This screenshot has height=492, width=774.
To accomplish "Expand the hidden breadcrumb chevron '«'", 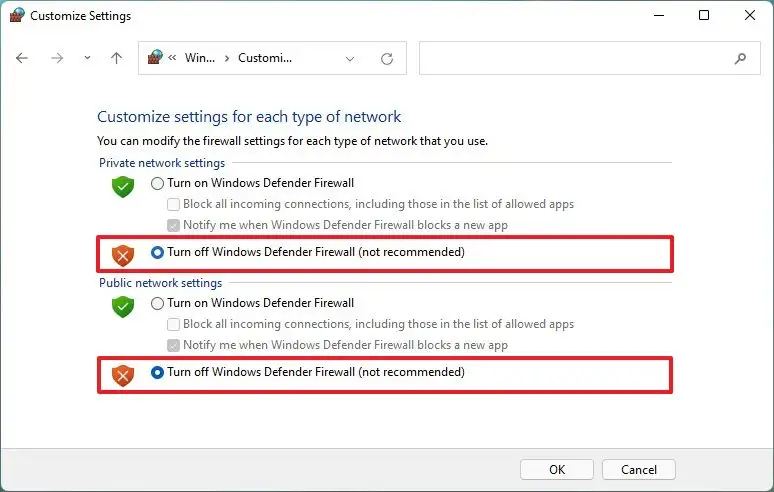I will coord(172,58).
